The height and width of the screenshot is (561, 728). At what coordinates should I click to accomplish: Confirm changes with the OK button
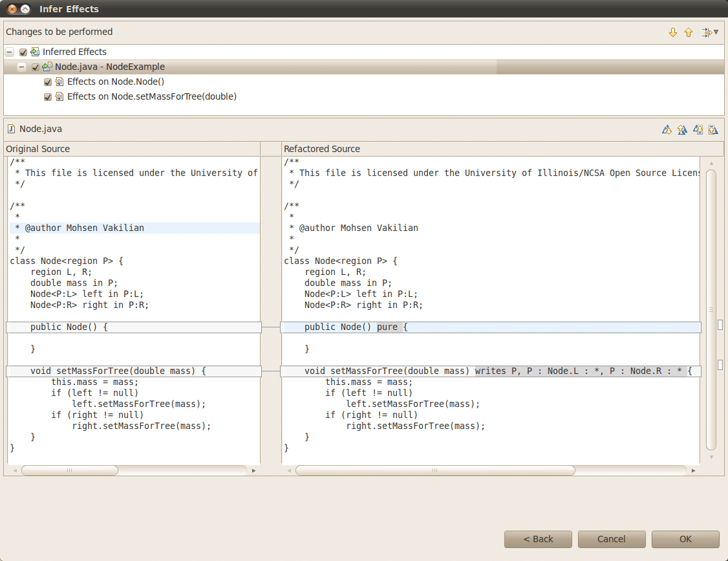(x=685, y=539)
